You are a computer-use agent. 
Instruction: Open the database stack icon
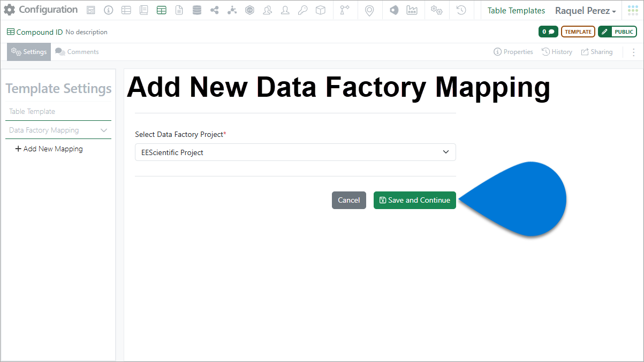point(197,10)
